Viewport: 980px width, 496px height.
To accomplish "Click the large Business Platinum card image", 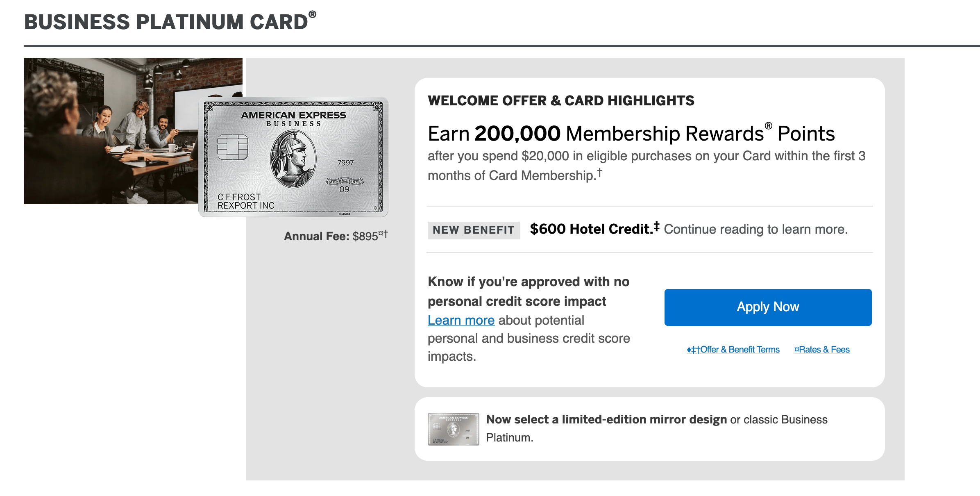I will point(293,157).
